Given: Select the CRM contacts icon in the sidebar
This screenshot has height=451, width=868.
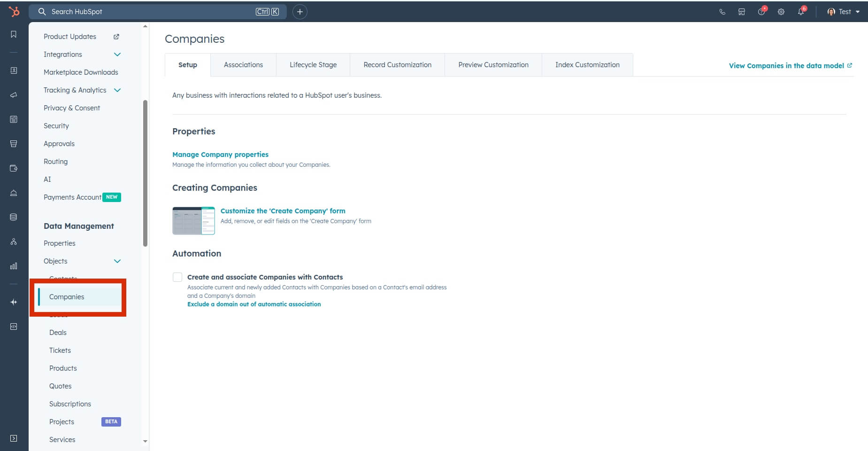Looking at the screenshot, I should point(14,70).
